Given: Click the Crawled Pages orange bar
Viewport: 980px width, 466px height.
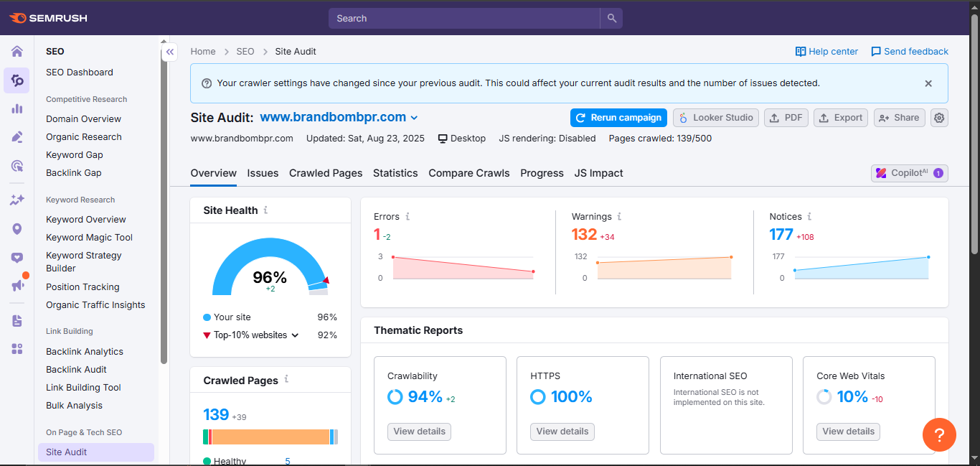Looking at the screenshot, I should click(x=270, y=437).
